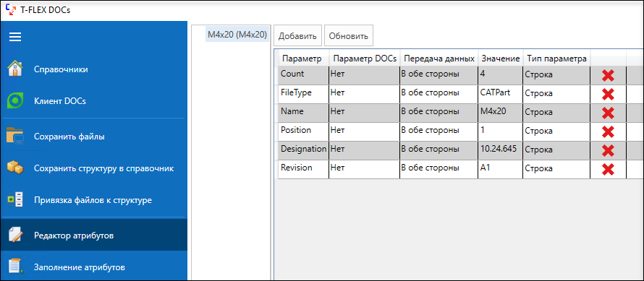The image size is (644, 281).
Task: Click Нет cell in the Revision row
Action: pyautogui.click(x=364, y=170)
